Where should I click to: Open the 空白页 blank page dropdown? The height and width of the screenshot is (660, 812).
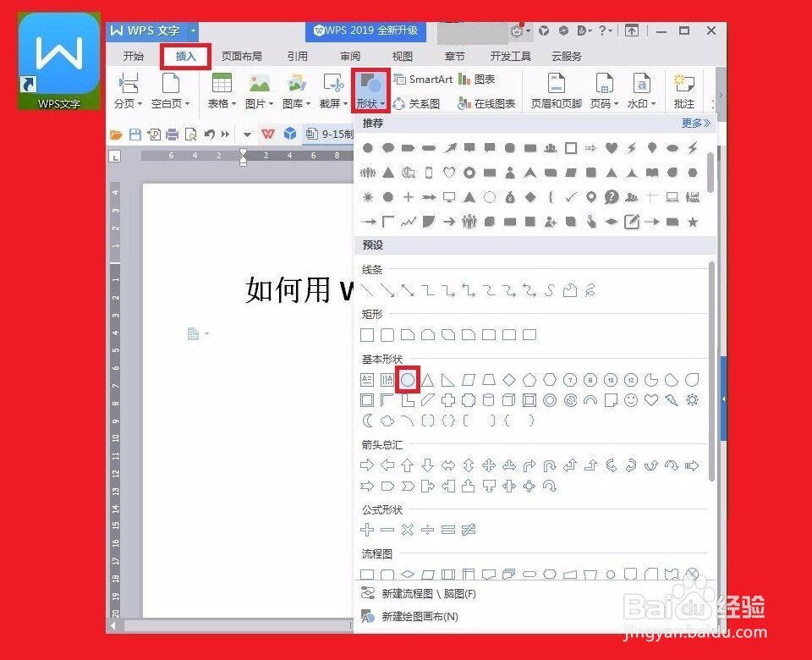point(170,91)
